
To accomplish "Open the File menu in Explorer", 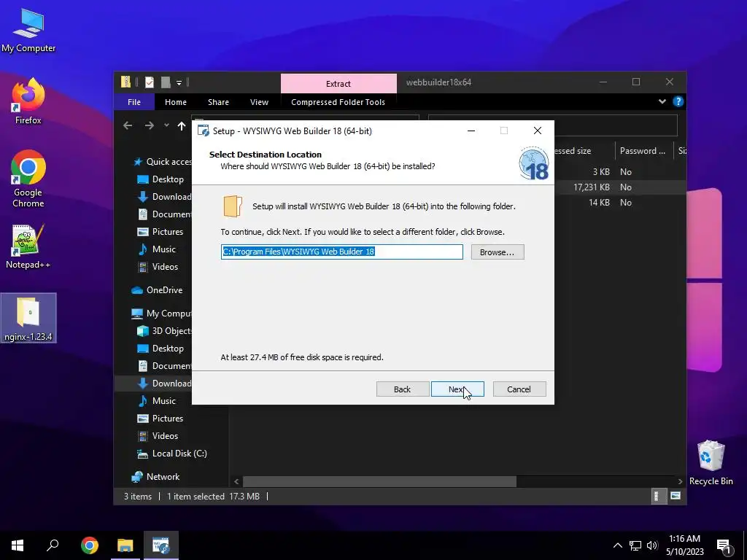I will 134,102.
